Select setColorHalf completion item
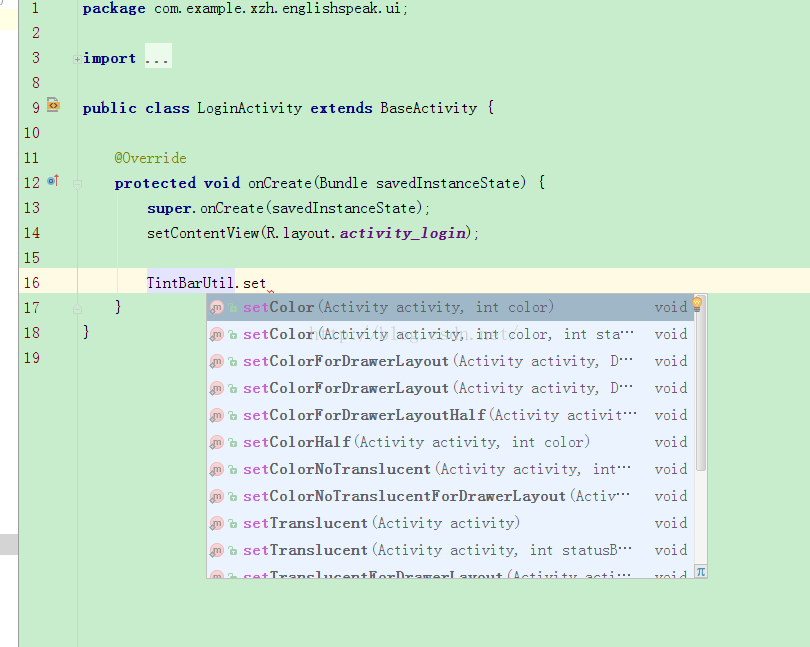Screen dimensions: 810x647 point(450,442)
